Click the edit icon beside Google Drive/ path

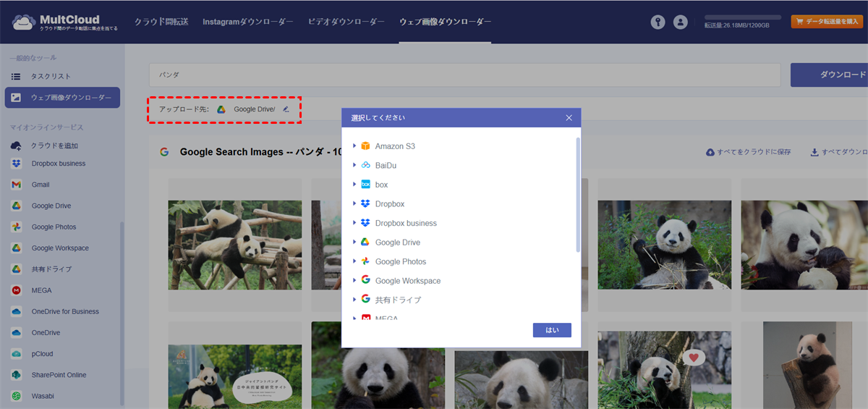(286, 109)
